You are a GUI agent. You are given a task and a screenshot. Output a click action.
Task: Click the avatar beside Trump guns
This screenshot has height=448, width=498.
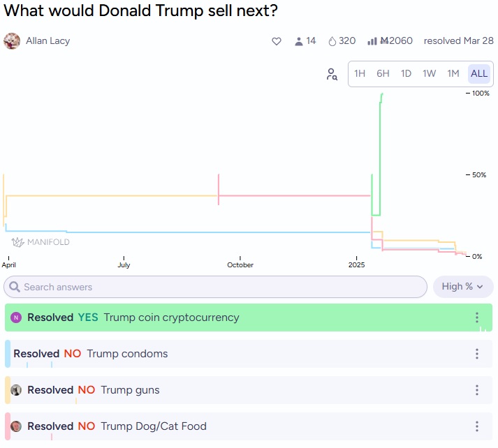(x=16, y=390)
